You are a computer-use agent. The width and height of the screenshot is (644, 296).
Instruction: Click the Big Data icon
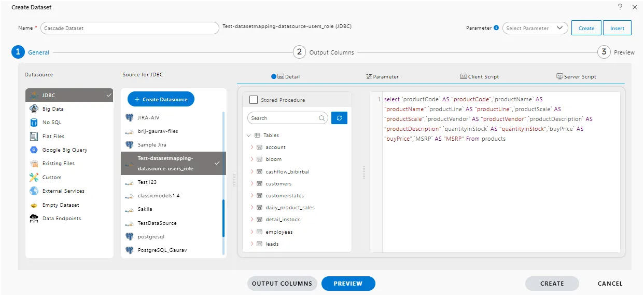(34, 109)
